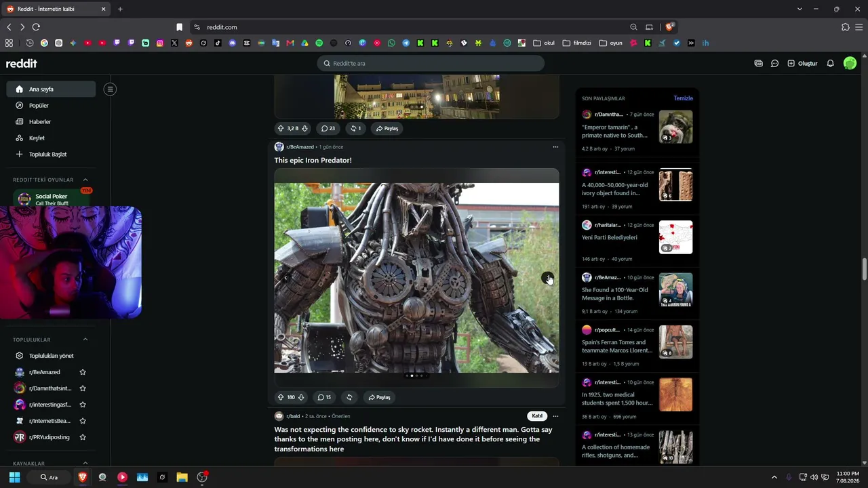
Task: Show the next image in the Iron Predator gallery
Action: (x=547, y=279)
